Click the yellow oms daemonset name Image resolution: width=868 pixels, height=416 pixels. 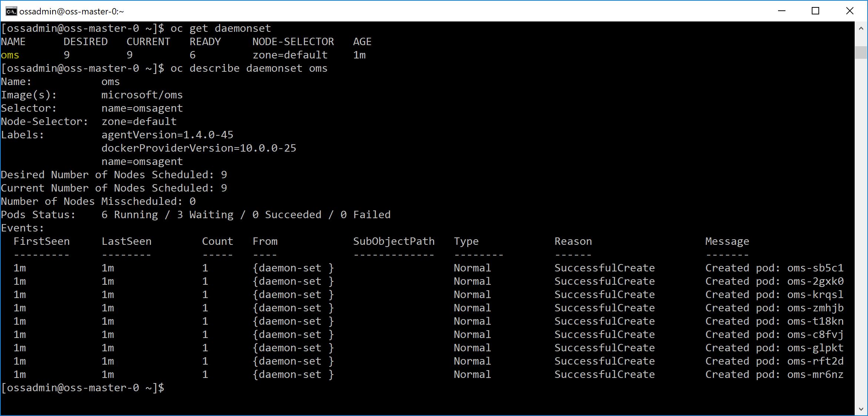coord(10,55)
